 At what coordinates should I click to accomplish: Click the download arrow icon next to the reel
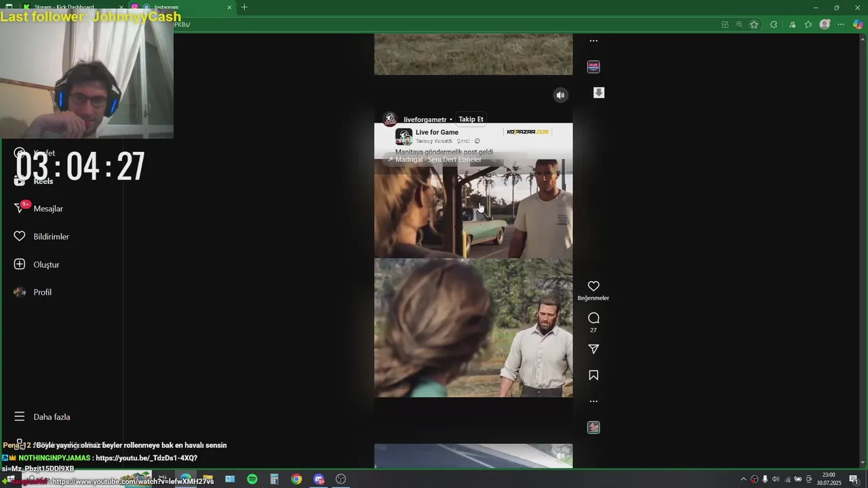[599, 92]
